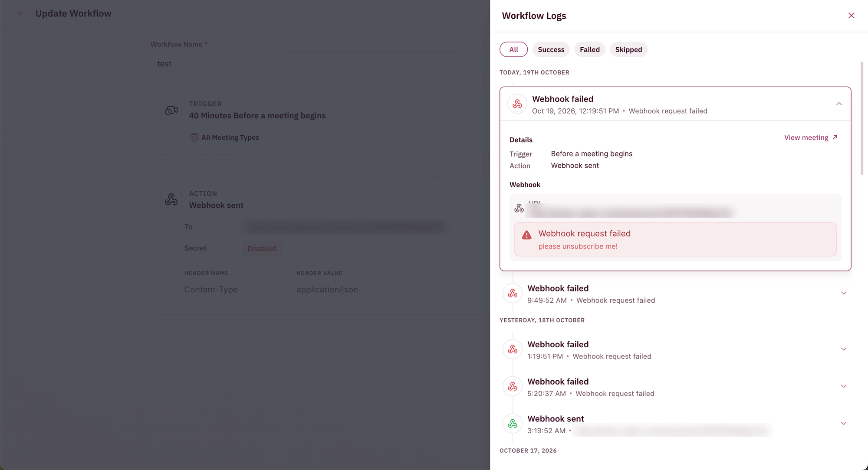Click the green webhook icon of Webhook sent log
Viewport: 868px width, 470px height.
click(513, 424)
